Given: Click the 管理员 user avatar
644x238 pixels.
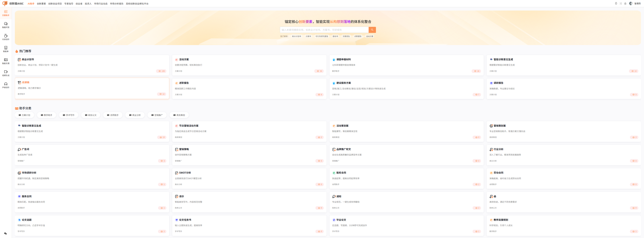Looking at the screenshot, I should click(631, 4).
